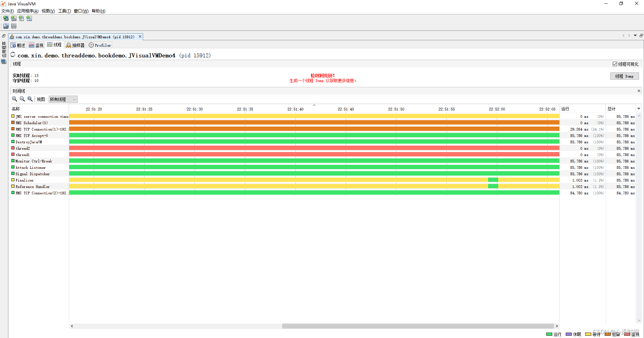Click the thread2 state icon
644x338 pixels.
click(x=13, y=148)
